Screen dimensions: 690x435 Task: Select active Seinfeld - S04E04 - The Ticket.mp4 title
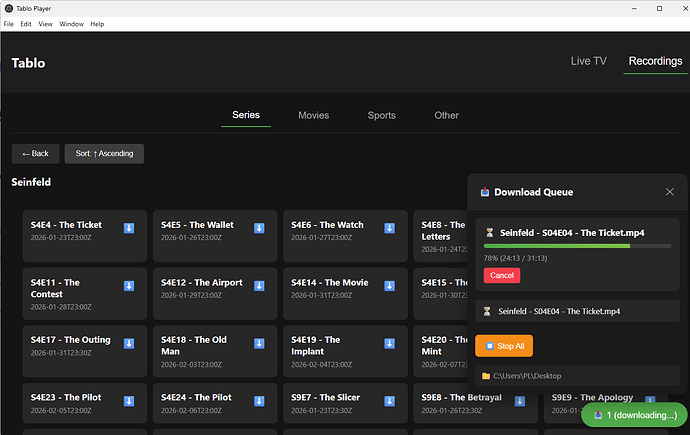click(572, 233)
